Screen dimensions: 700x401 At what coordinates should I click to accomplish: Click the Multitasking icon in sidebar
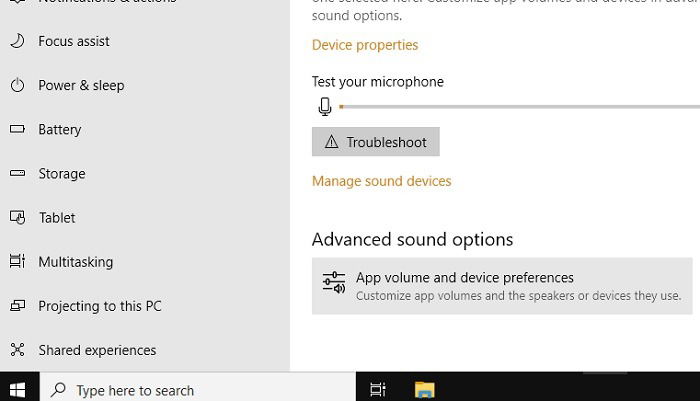pyautogui.click(x=17, y=261)
